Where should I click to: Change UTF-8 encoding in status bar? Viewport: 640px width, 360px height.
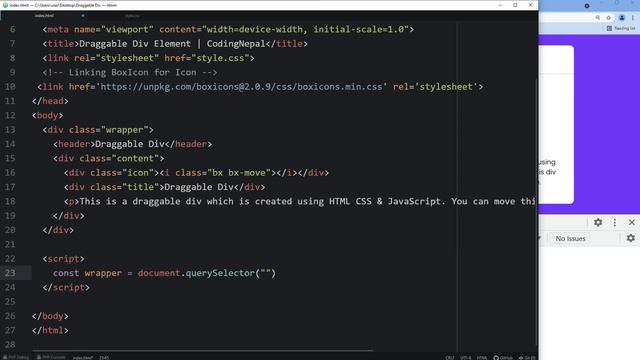click(465, 358)
